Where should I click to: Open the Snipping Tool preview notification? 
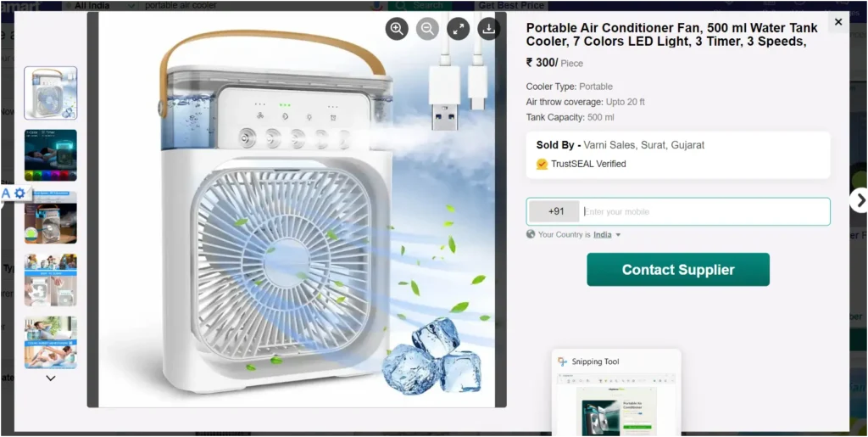pos(616,393)
